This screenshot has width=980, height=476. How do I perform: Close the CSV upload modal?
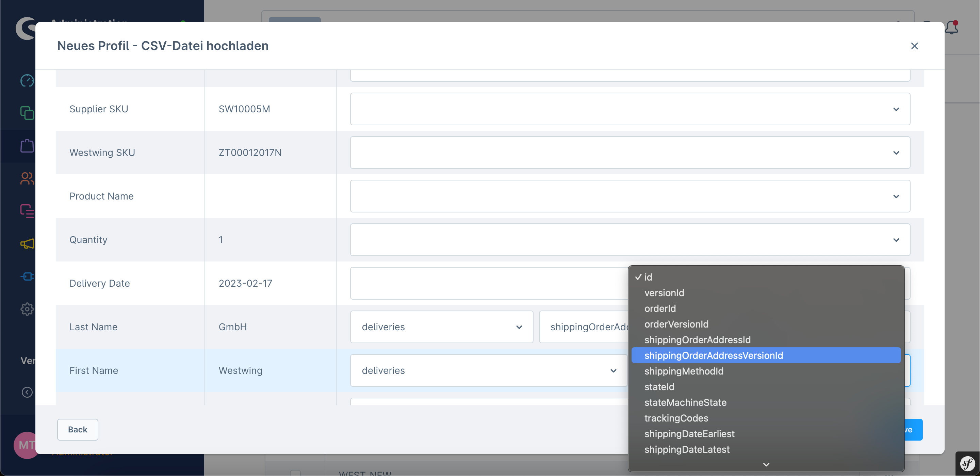click(914, 46)
